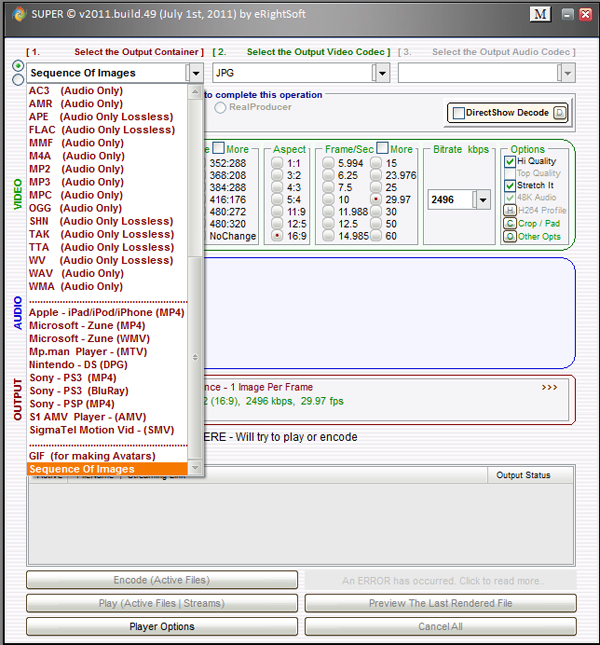
Task: Close the SUPER window
Action: point(585,14)
